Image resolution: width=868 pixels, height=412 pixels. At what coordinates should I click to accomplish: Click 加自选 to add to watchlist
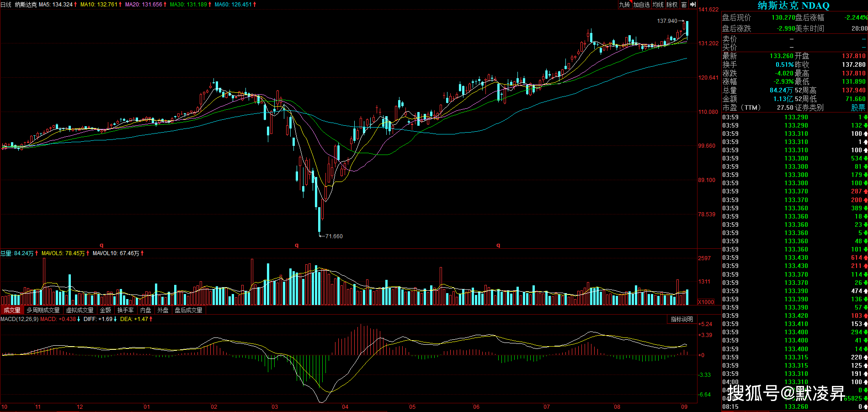(641, 5)
